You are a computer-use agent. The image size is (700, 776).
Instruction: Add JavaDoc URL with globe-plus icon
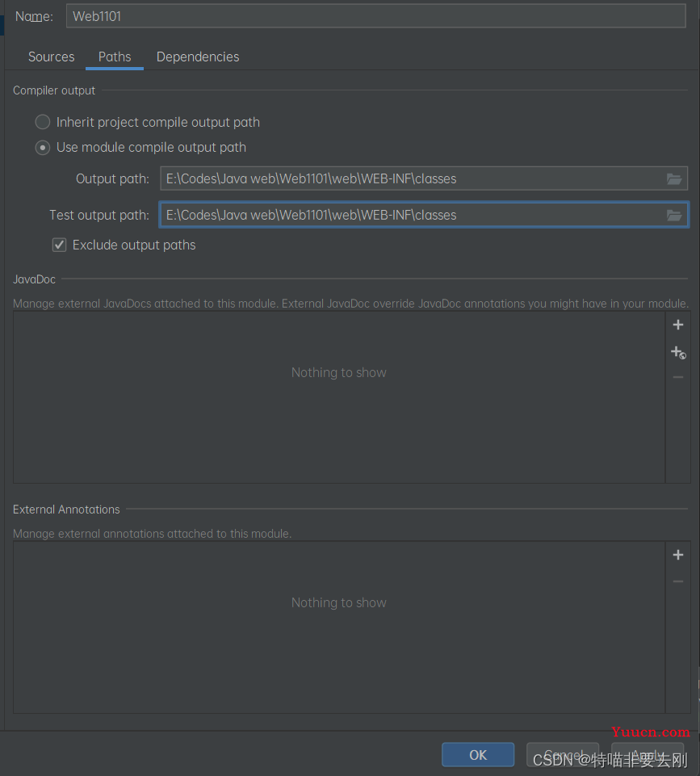(678, 352)
